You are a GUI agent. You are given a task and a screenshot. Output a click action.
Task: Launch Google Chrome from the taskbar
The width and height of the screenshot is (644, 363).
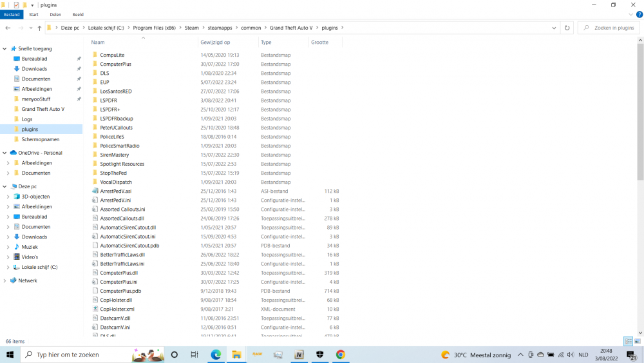coord(341,355)
